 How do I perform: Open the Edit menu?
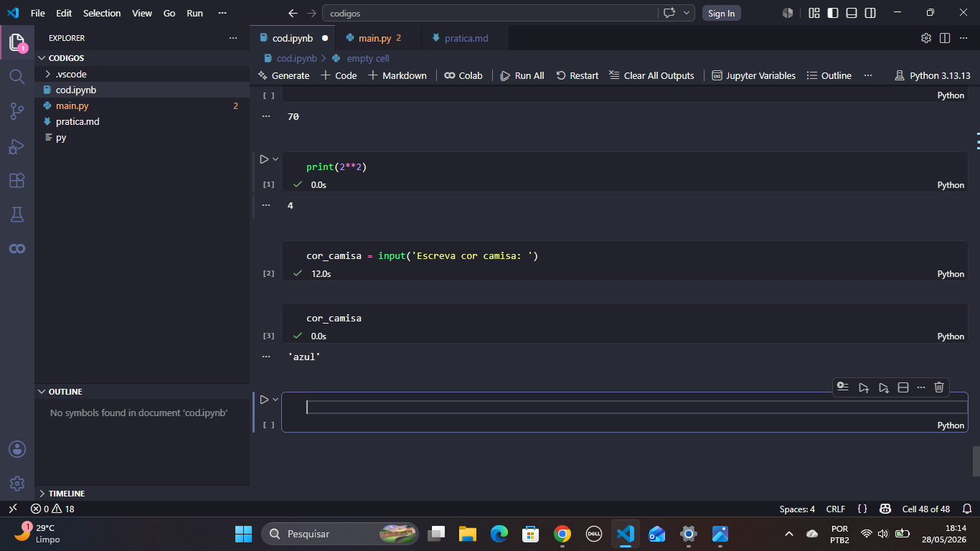(x=64, y=13)
